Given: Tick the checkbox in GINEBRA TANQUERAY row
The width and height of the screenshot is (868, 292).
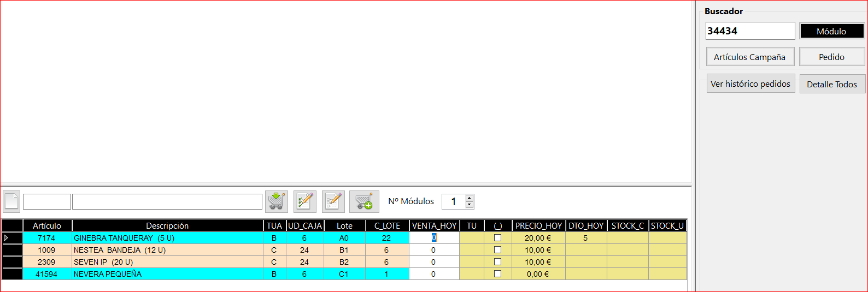Looking at the screenshot, I should click(497, 238).
